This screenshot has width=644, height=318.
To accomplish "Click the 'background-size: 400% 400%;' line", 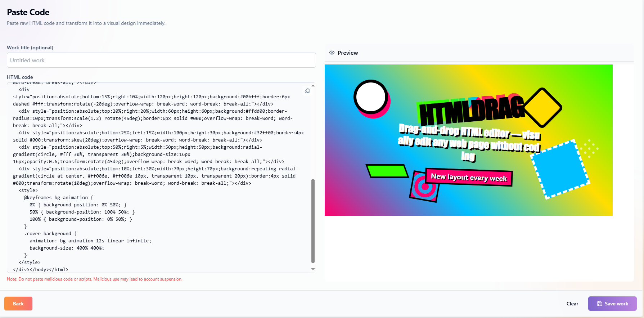I will 67,248.
